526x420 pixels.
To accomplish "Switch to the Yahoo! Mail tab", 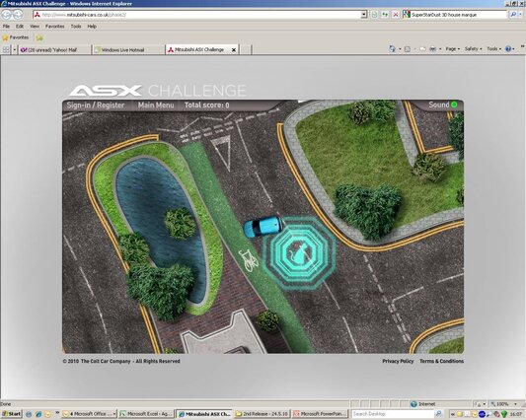I will pos(54,49).
